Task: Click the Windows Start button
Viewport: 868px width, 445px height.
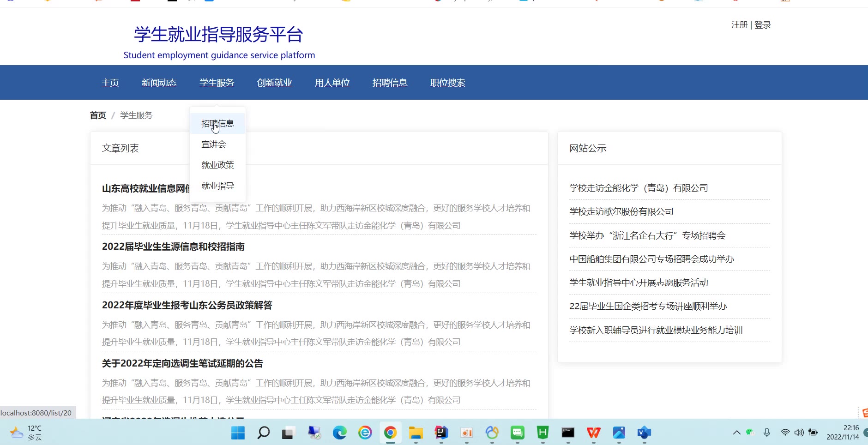Action: [238, 433]
